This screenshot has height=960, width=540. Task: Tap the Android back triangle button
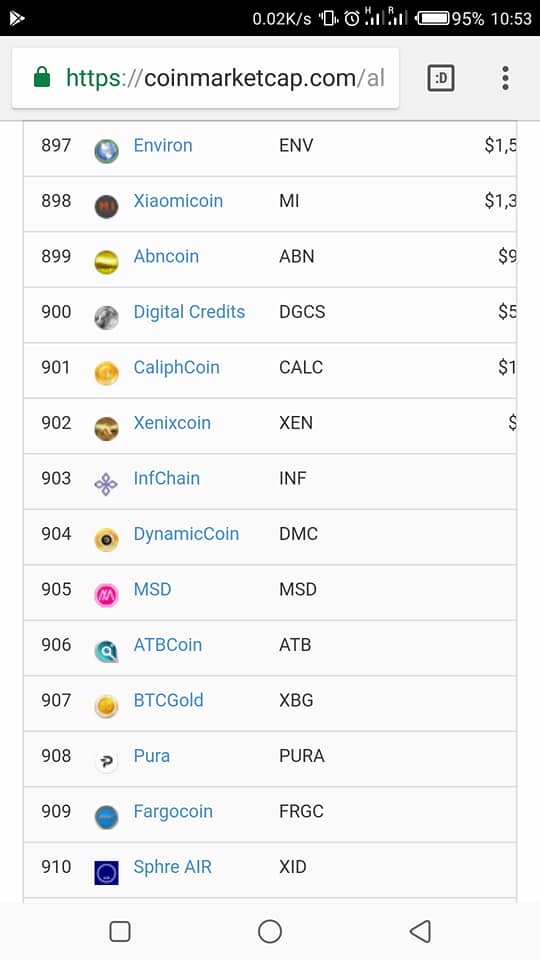[420, 931]
